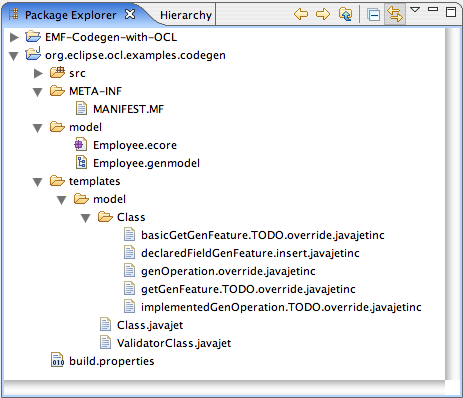The width and height of the screenshot is (463, 398).
Task: Click the Class folder icon
Action: tap(105, 216)
